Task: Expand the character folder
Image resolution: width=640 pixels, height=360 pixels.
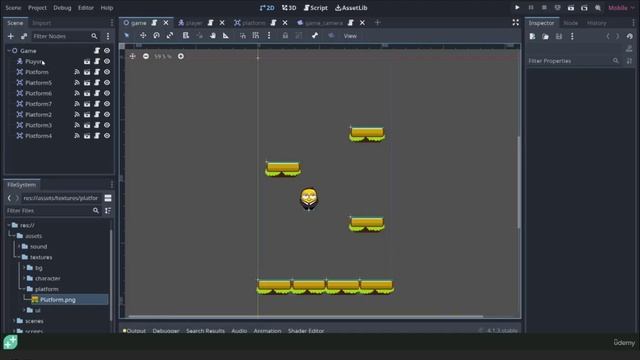Action: (24, 278)
